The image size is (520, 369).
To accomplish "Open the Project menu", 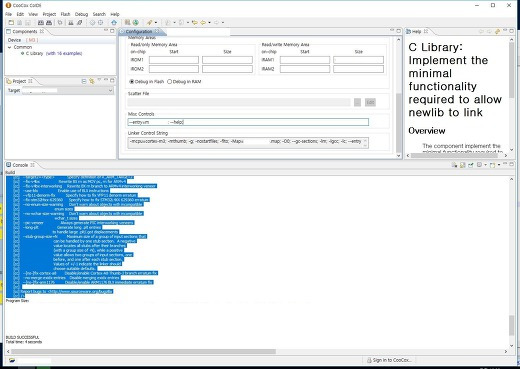I will [x=49, y=14].
